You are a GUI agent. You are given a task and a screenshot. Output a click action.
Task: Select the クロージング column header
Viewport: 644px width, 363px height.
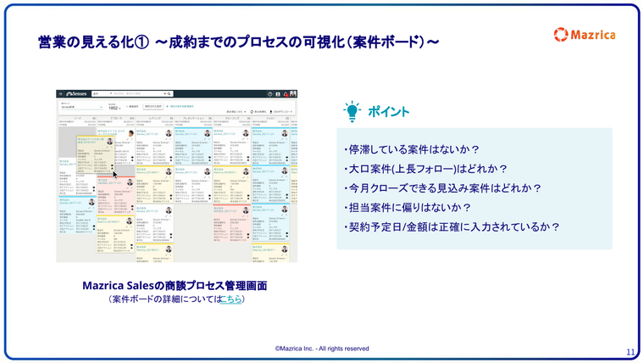click(232, 119)
